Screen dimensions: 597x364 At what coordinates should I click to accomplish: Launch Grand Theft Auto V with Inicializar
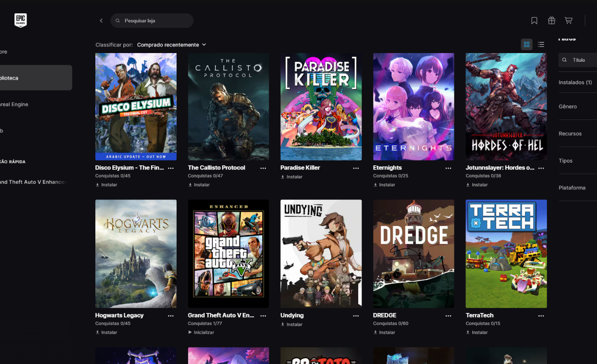[201, 332]
